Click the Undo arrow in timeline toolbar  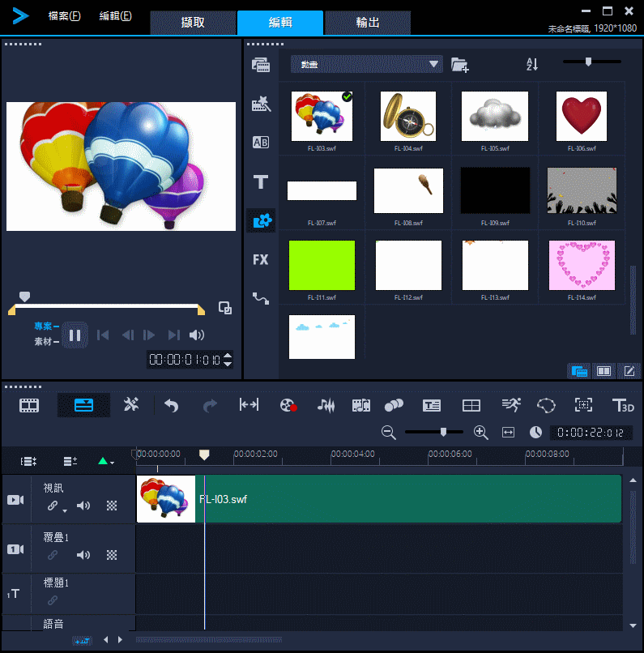click(x=171, y=405)
